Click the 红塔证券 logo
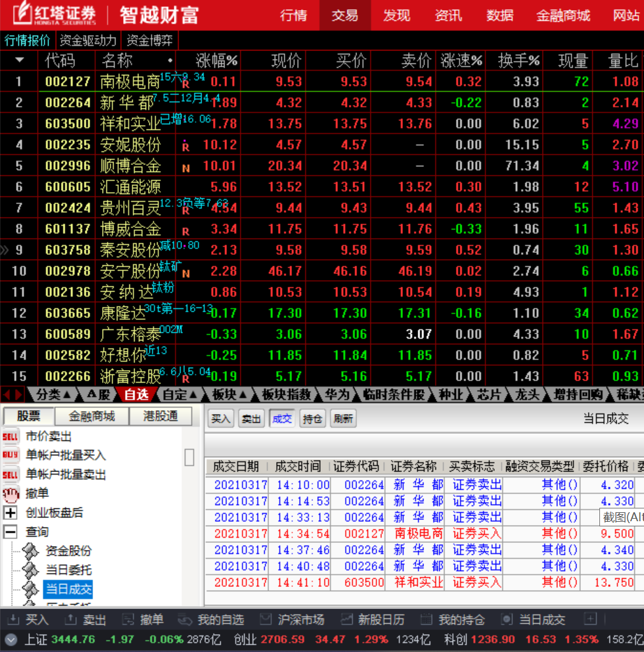Viewport: 644px width, 652px height. pyautogui.click(x=55, y=15)
